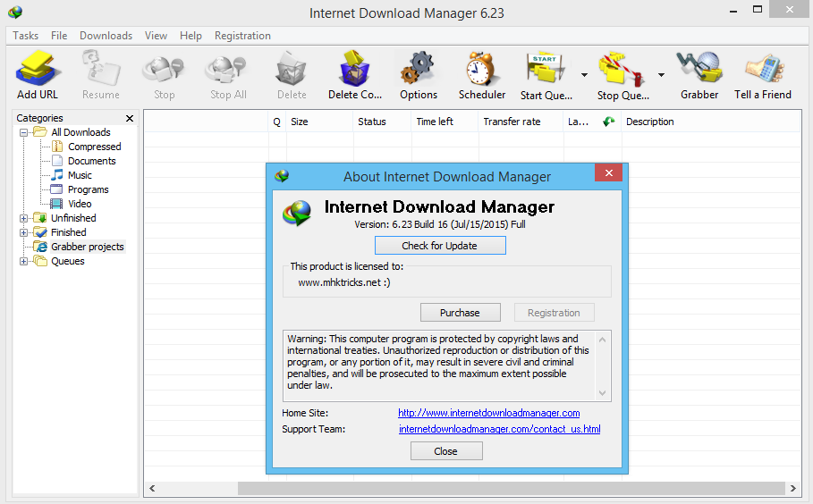Sort by the Transfer rate column header
Image resolution: width=813 pixels, height=504 pixels.
521,122
